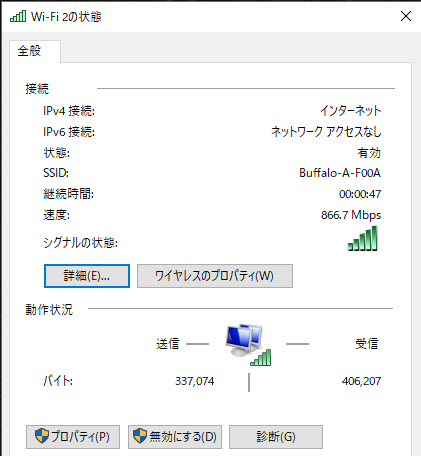The width and height of the screenshot is (421, 456).
Task: Disable the adapter with 無効にする(D)
Action: point(175,437)
